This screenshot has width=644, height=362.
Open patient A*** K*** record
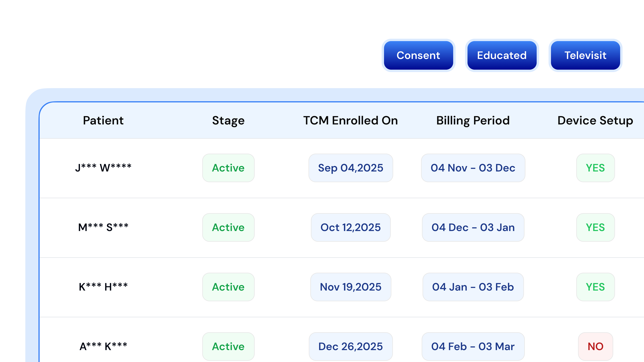pos(103,346)
